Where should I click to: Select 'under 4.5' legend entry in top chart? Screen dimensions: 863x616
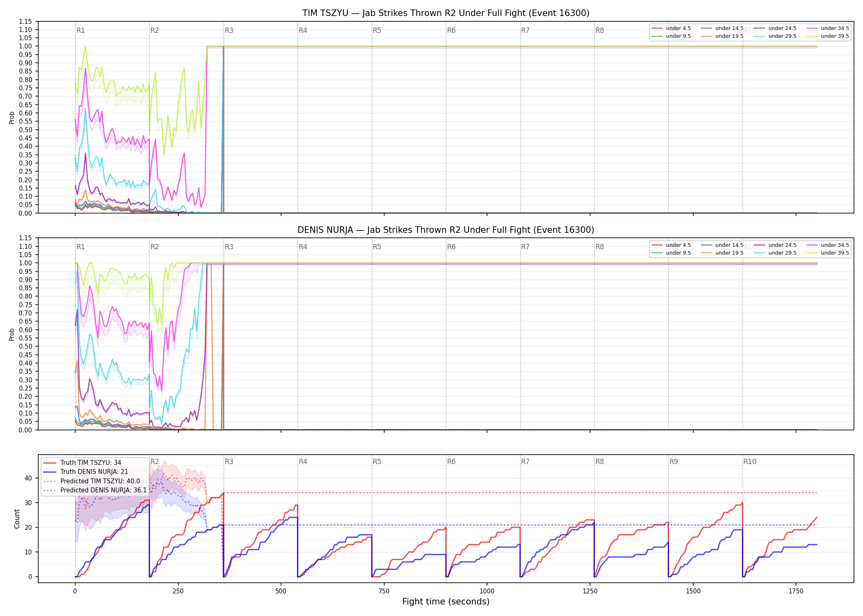tap(671, 28)
